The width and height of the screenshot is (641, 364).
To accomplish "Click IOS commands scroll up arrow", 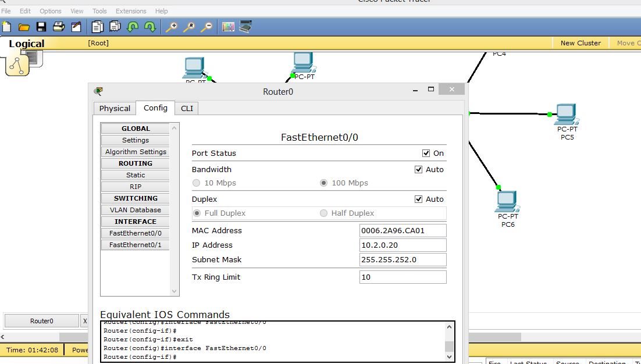I will coord(449,327).
